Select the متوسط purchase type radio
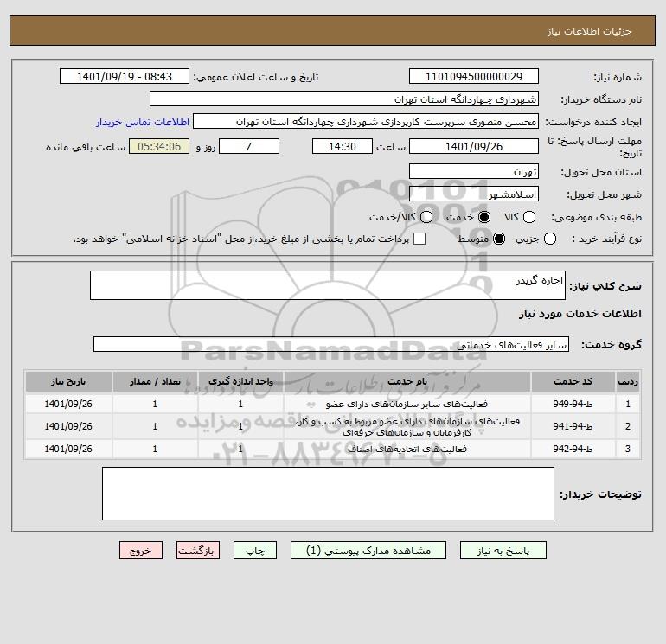Viewport: 666px width, 644px height. click(499, 239)
